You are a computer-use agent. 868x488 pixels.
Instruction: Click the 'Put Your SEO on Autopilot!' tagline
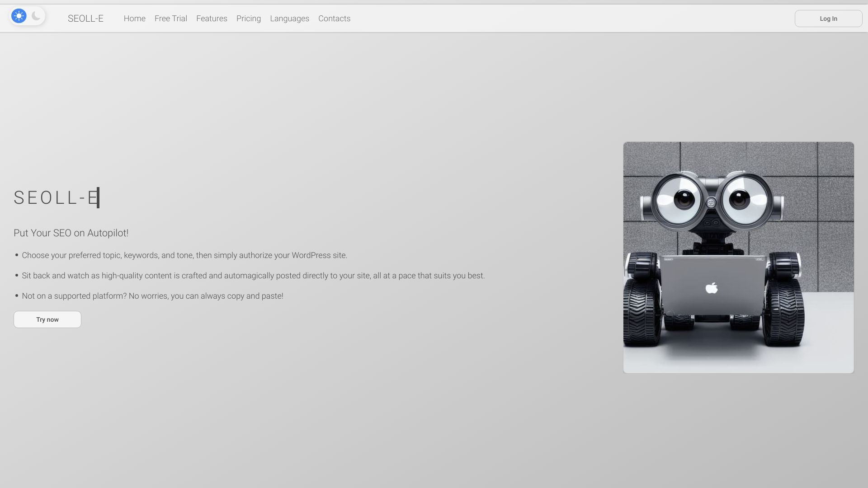point(71,233)
